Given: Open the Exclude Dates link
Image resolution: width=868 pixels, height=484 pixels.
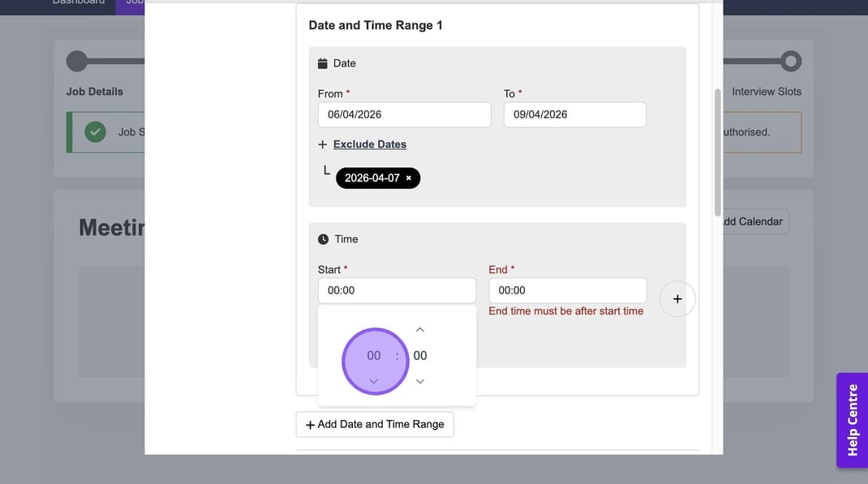Looking at the screenshot, I should coord(369,144).
